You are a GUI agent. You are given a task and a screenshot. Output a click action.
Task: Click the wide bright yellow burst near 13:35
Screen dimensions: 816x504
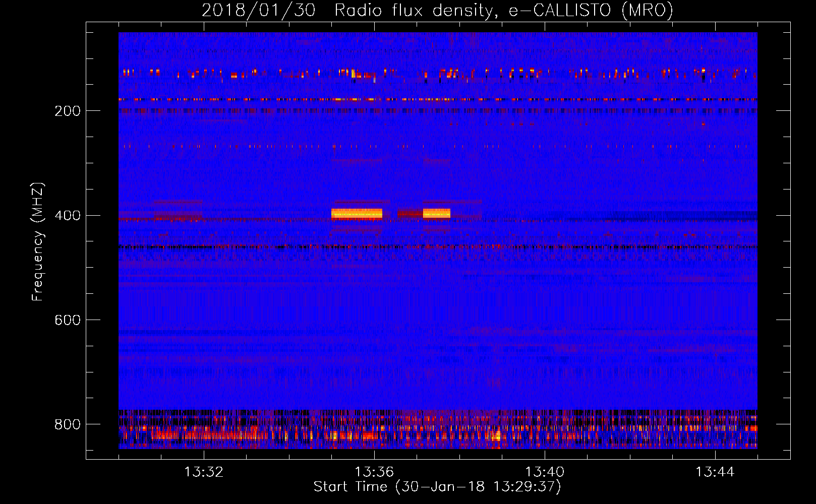click(x=357, y=213)
